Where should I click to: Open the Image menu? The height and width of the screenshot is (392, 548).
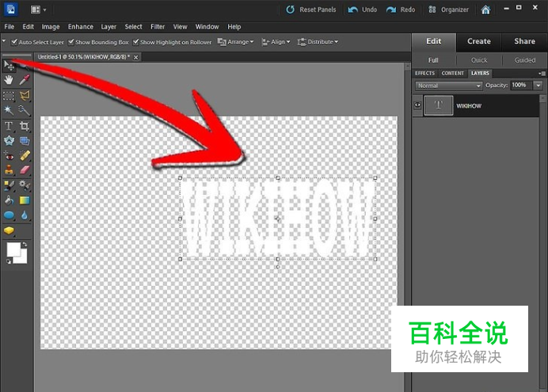click(x=51, y=27)
